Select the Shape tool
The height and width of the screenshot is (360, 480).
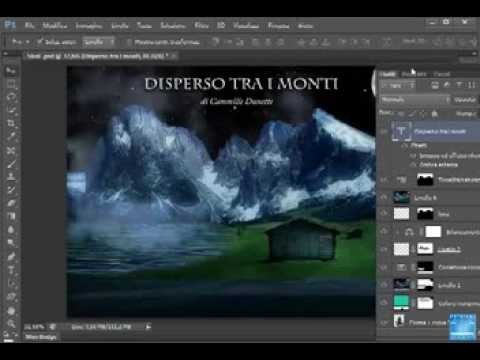[x=11, y=296]
